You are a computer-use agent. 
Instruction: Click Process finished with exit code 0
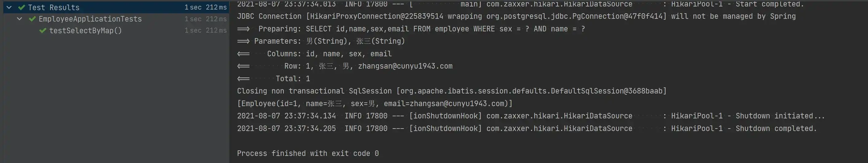pyautogui.click(x=308, y=153)
